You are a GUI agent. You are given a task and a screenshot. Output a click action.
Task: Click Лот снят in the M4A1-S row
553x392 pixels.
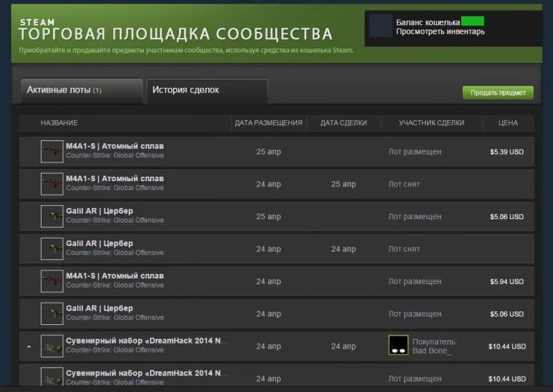click(x=404, y=184)
